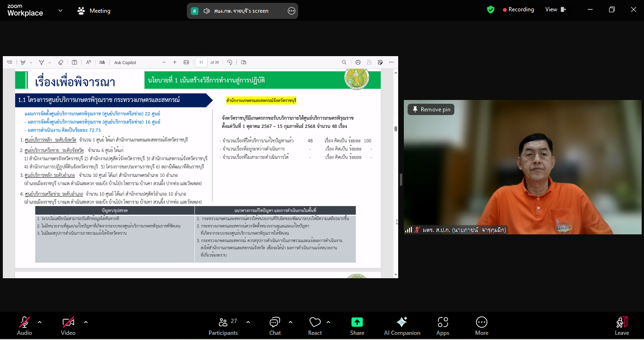This screenshot has width=644, height=340.
Task: Mute the microphone
Action: coord(24,325)
